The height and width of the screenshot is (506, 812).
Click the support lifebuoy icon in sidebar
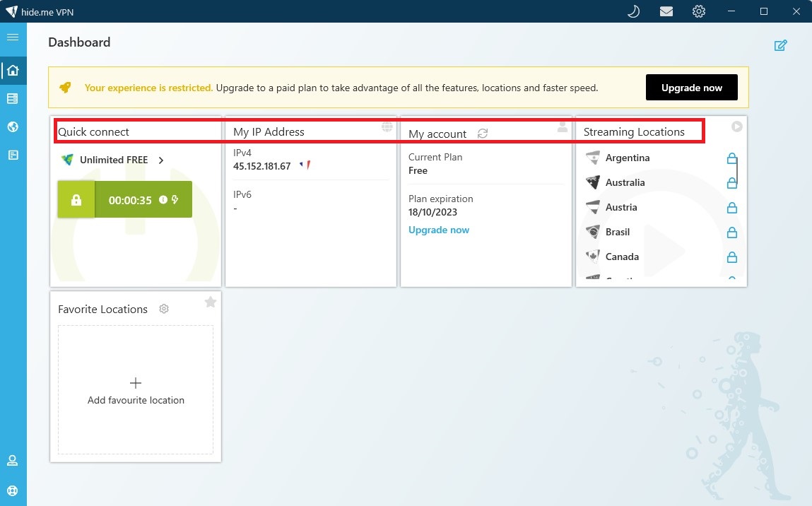tap(13, 490)
